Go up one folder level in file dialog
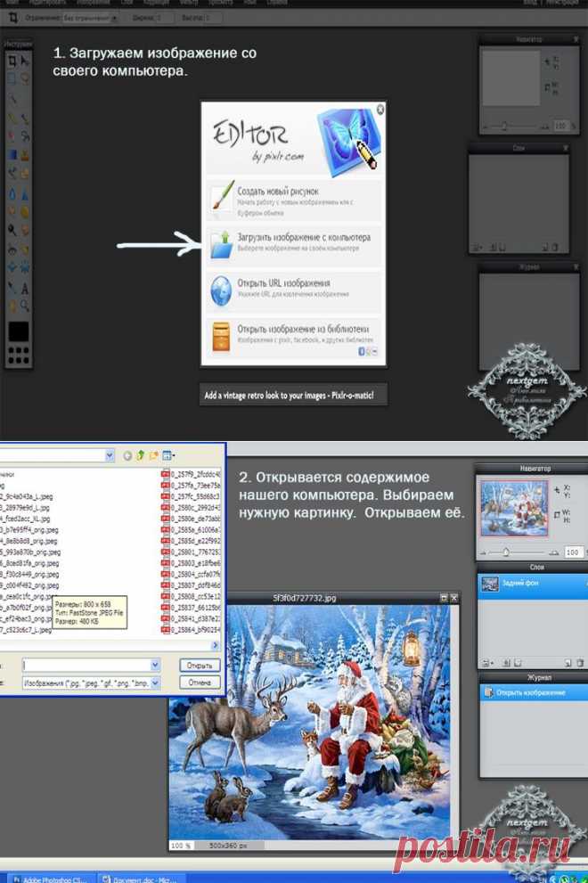Image resolution: width=588 pixels, height=883 pixels. [x=140, y=455]
